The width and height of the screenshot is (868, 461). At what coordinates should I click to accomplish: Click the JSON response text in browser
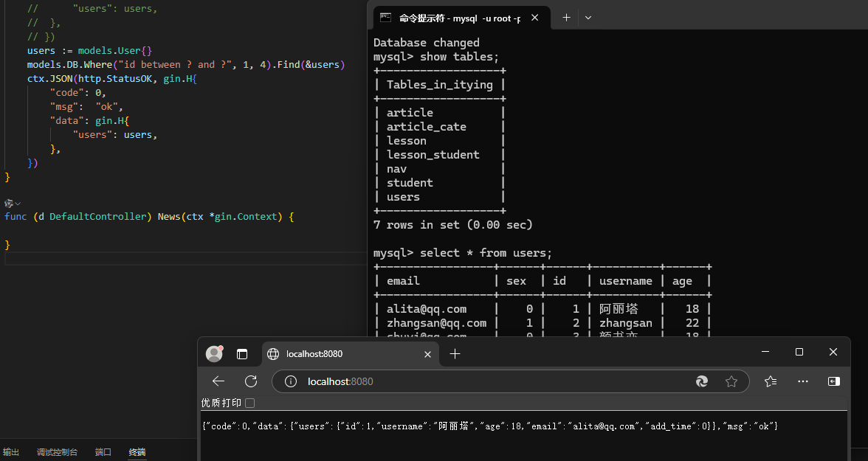tap(490, 426)
